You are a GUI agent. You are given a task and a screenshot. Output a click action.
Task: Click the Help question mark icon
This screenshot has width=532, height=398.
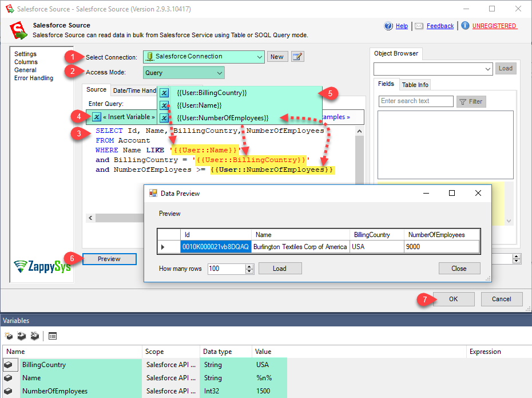coord(388,26)
